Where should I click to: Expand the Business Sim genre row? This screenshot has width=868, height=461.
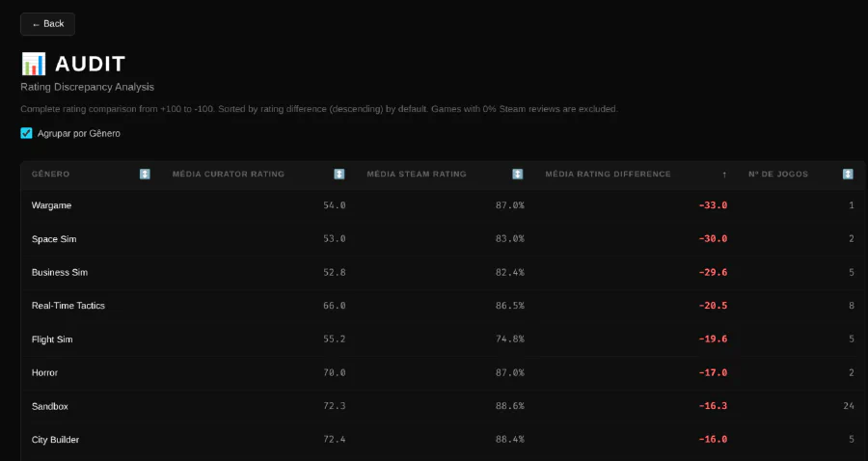coord(60,272)
